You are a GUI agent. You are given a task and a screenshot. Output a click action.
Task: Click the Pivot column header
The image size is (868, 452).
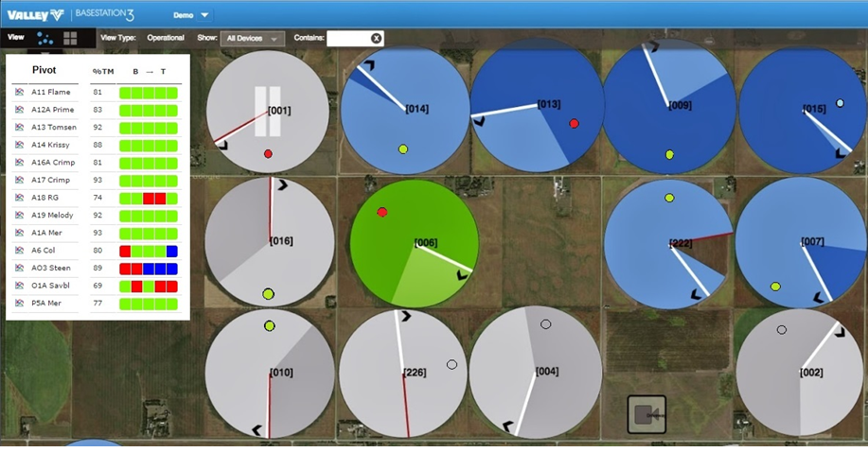click(x=44, y=70)
